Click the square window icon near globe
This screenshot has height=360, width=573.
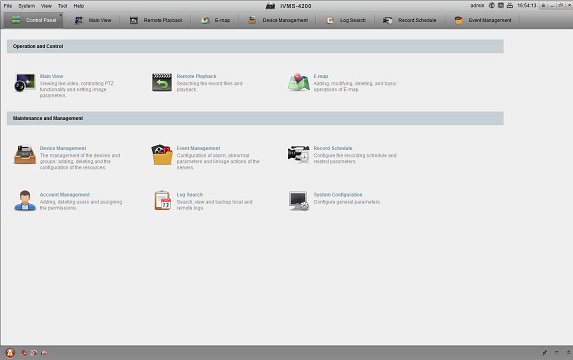pyautogui.click(x=501, y=5)
